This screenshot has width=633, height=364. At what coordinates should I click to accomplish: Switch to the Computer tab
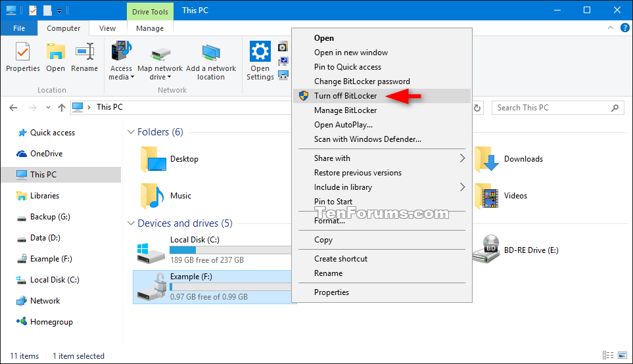pyautogui.click(x=63, y=28)
